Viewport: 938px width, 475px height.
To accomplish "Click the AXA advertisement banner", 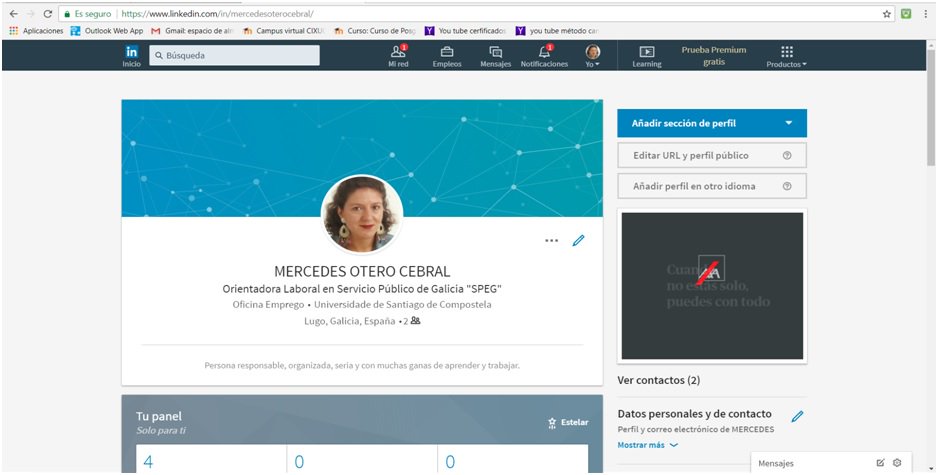I will 712,286.
